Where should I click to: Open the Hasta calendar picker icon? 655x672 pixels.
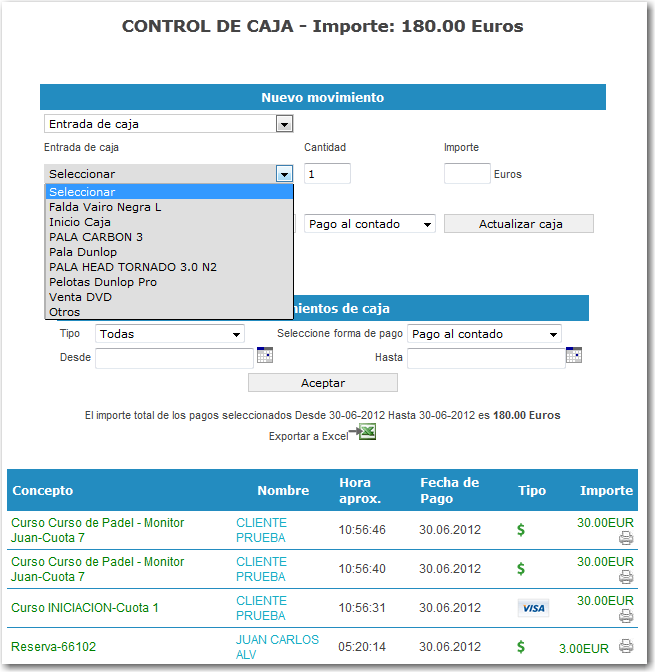pyautogui.click(x=574, y=355)
